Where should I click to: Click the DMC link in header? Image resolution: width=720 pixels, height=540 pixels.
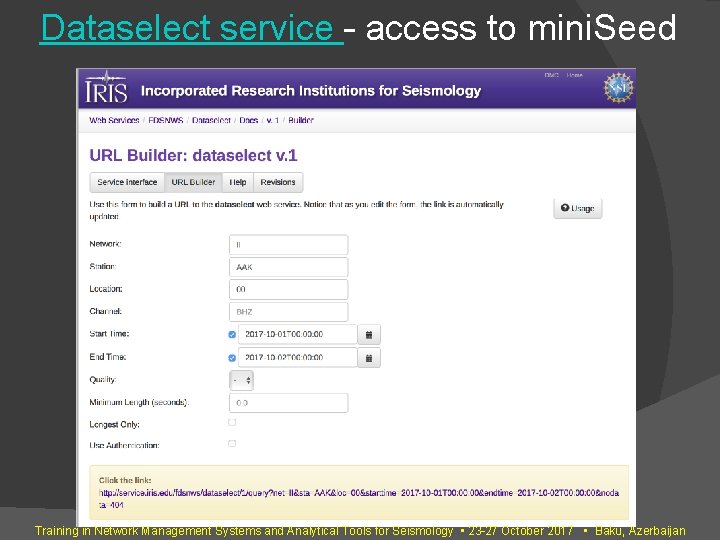click(551, 75)
